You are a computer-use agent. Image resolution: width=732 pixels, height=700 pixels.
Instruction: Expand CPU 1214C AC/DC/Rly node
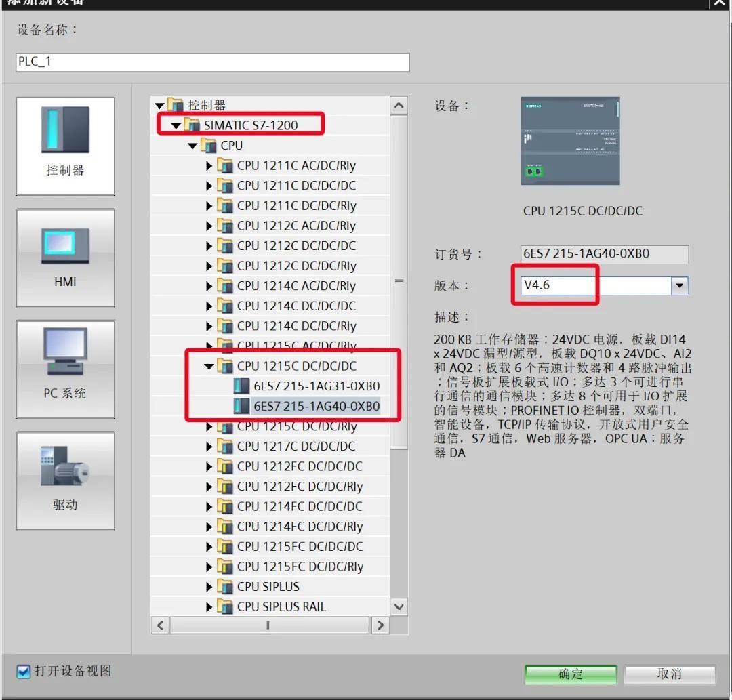[209, 286]
